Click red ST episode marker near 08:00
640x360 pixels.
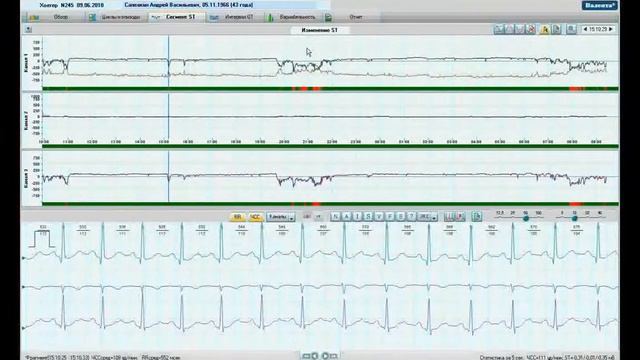click(576, 89)
